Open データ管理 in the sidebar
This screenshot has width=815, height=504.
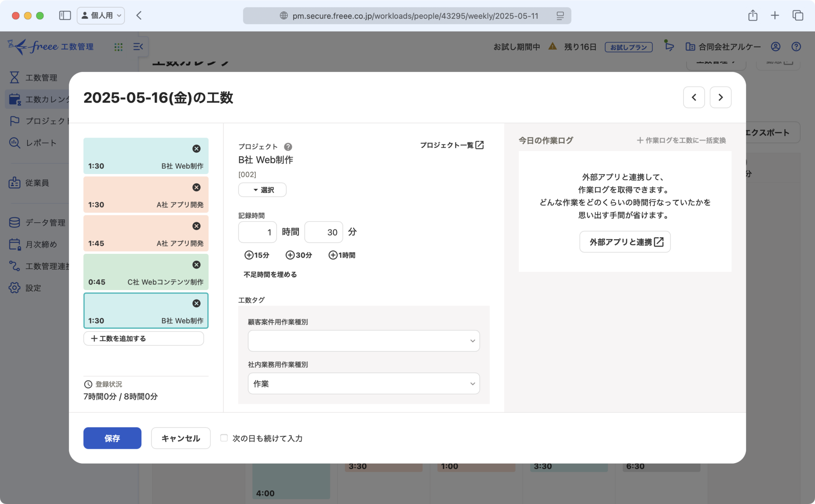click(x=38, y=222)
